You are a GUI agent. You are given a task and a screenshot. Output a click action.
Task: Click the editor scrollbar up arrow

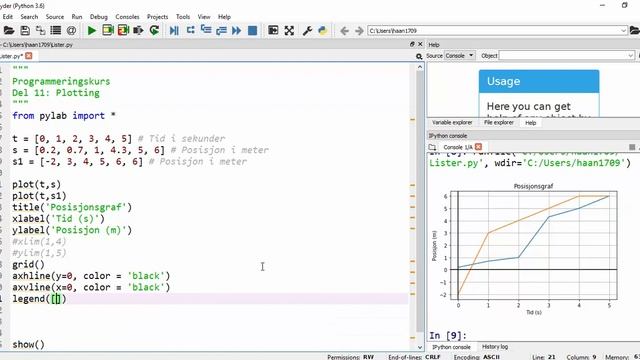click(420, 67)
